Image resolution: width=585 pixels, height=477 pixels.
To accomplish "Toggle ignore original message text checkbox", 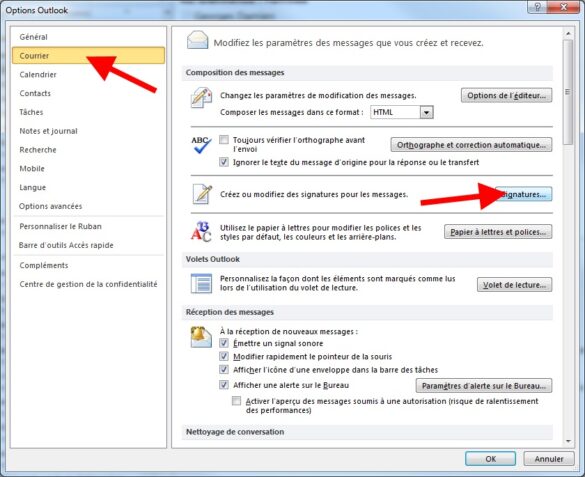I will (x=224, y=162).
